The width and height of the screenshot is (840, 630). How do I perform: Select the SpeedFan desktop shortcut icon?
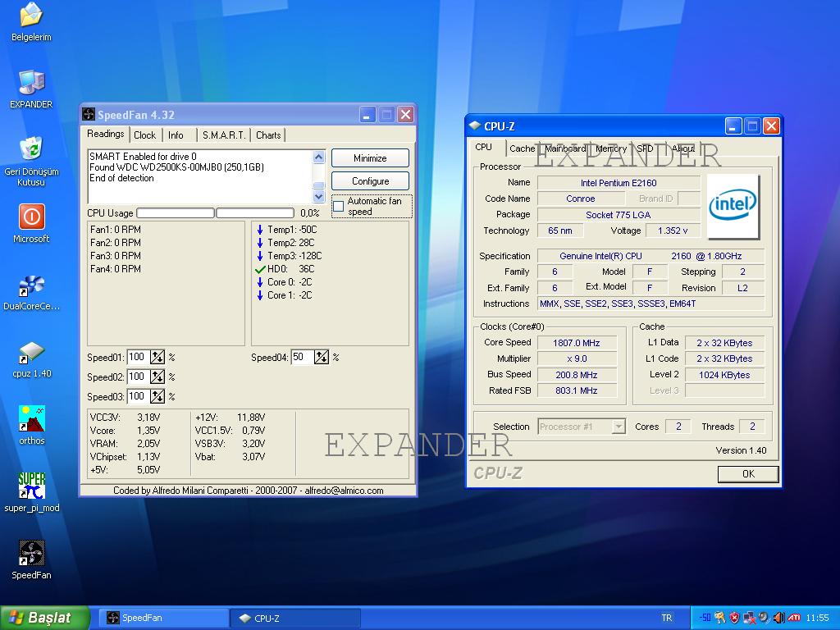pos(32,554)
